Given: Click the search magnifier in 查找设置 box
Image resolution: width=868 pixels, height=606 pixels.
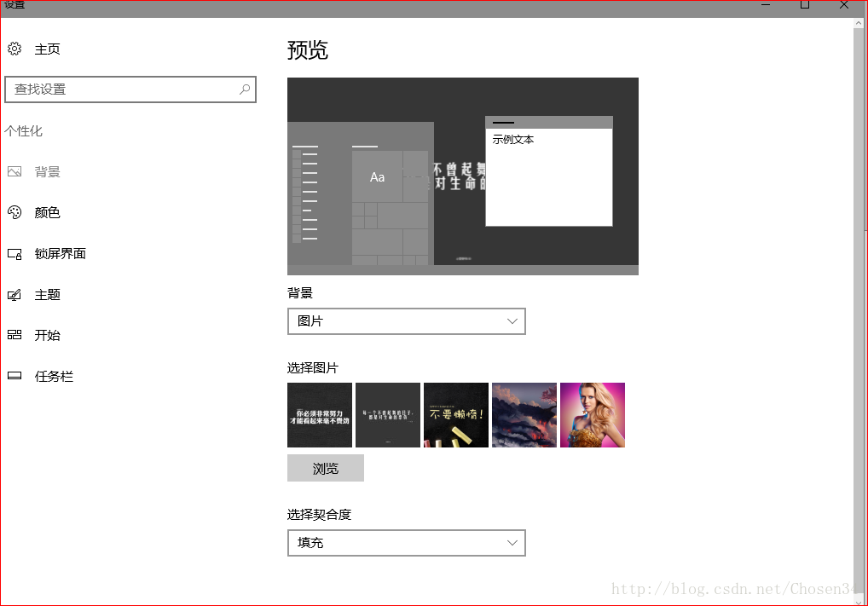Looking at the screenshot, I should click(x=245, y=89).
